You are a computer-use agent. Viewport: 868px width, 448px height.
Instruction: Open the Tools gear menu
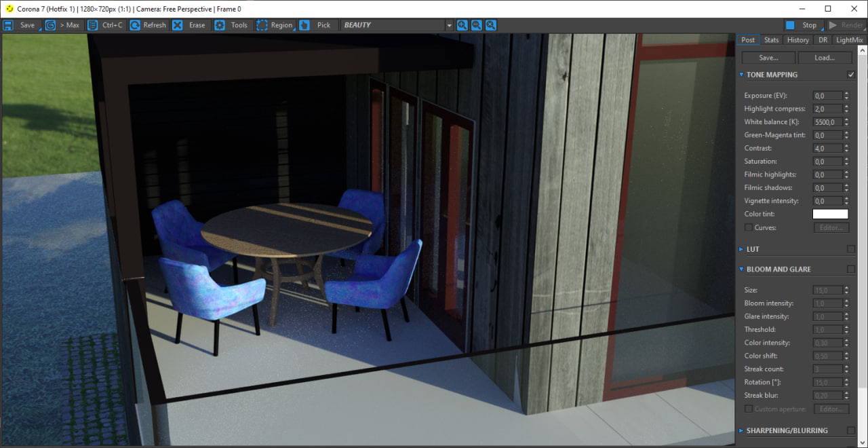pyautogui.click(x=232, y=25)
